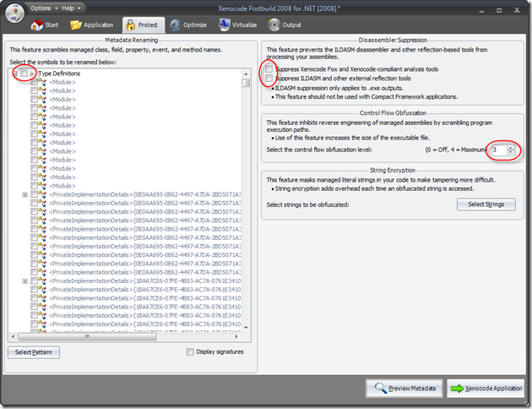Click the Type Definitions node icon
The width and height of the screenshot is (532, 409).
pos(33,74)
